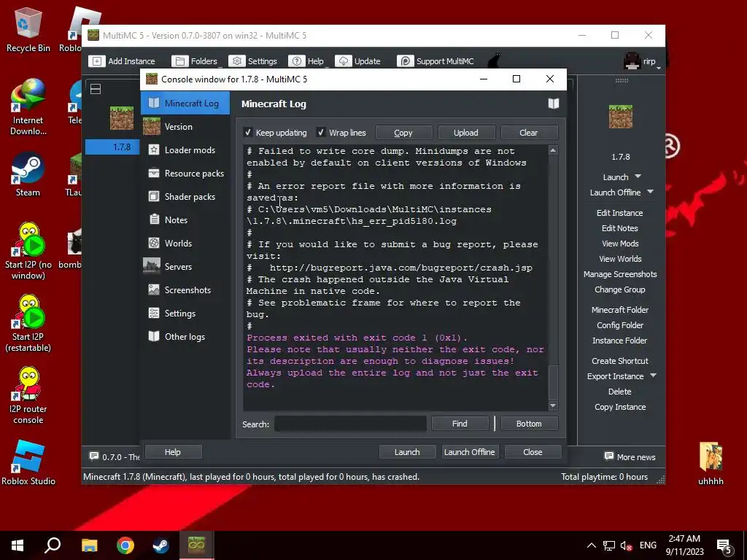Open Help menu in MultiMC toolbar
747x560 pixels.
[307, 61]
